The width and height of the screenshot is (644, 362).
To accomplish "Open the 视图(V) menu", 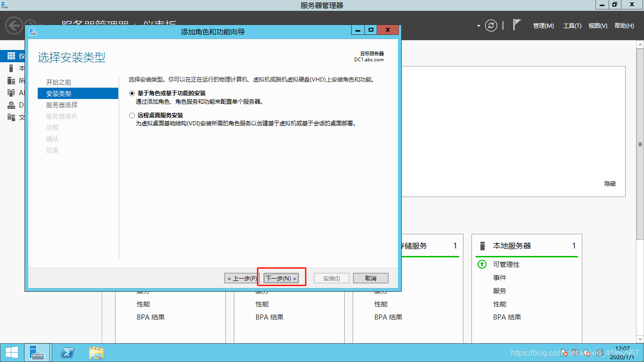I will pos(598,26).
